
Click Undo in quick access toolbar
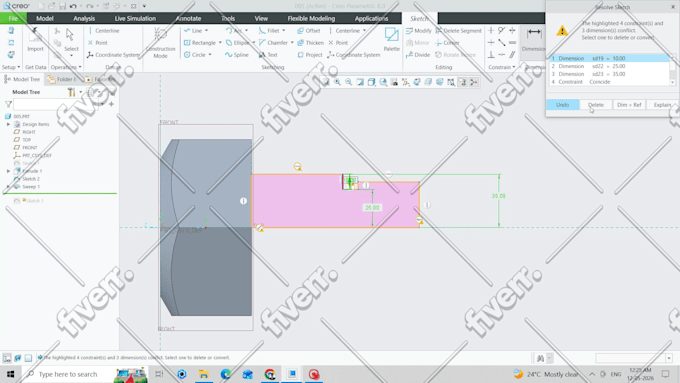point(73,6)
